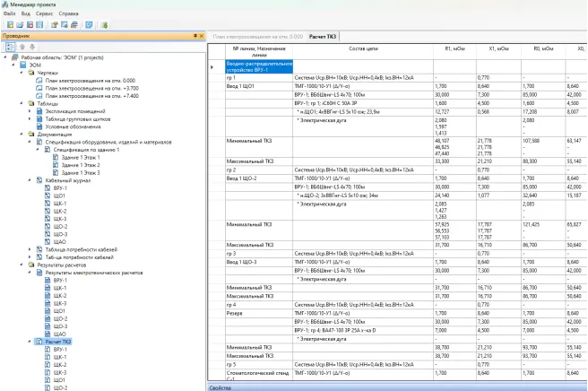
Task: Click the up arrow in Проводник toolbar
Action: pyautogui.click(x=23, y=47)
